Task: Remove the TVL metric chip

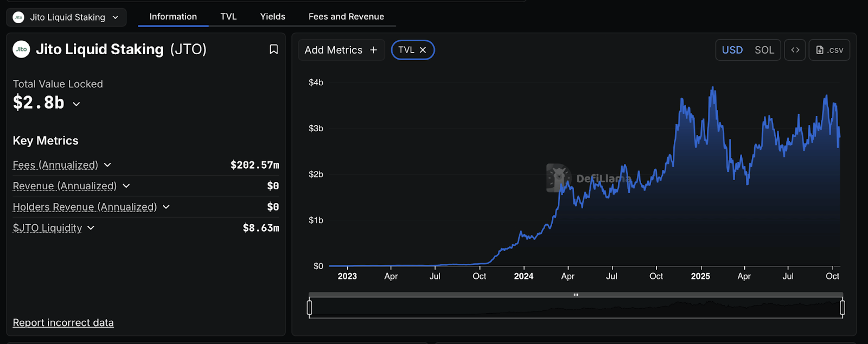Action: (x=423, y=50)
